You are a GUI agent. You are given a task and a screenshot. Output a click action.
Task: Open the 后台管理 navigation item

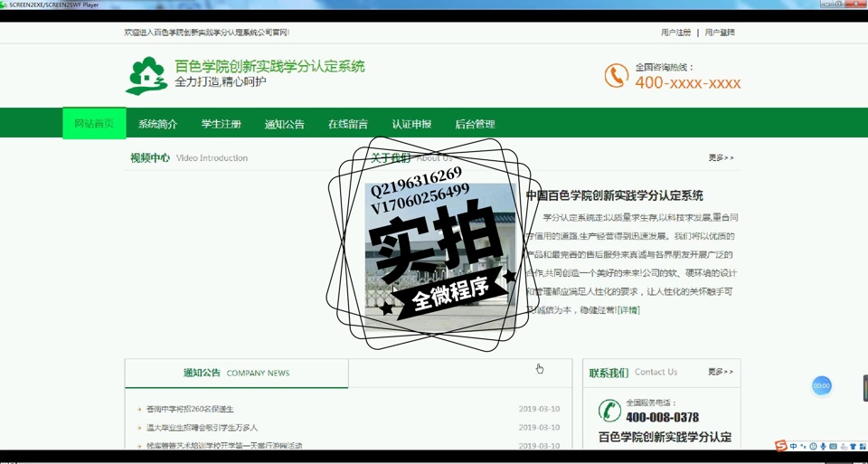coord(475,124)
